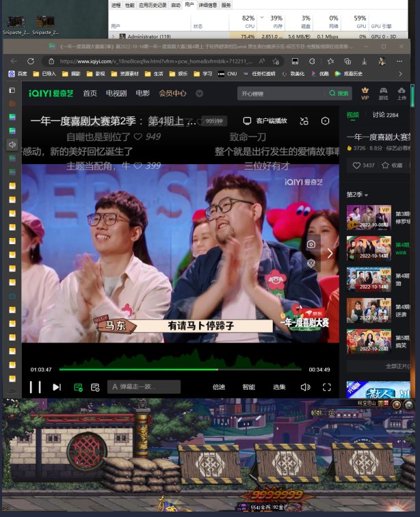Add page to favorites star-plus icon

276,62
